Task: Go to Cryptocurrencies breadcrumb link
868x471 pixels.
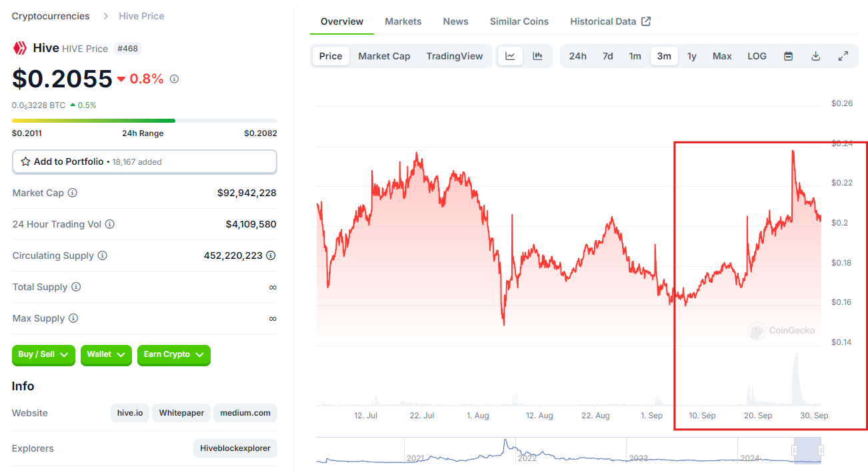Action: (51, 16)
